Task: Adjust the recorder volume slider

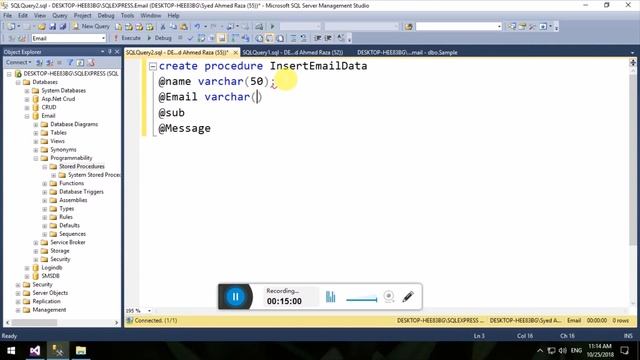Action: (x=362, y=300)
